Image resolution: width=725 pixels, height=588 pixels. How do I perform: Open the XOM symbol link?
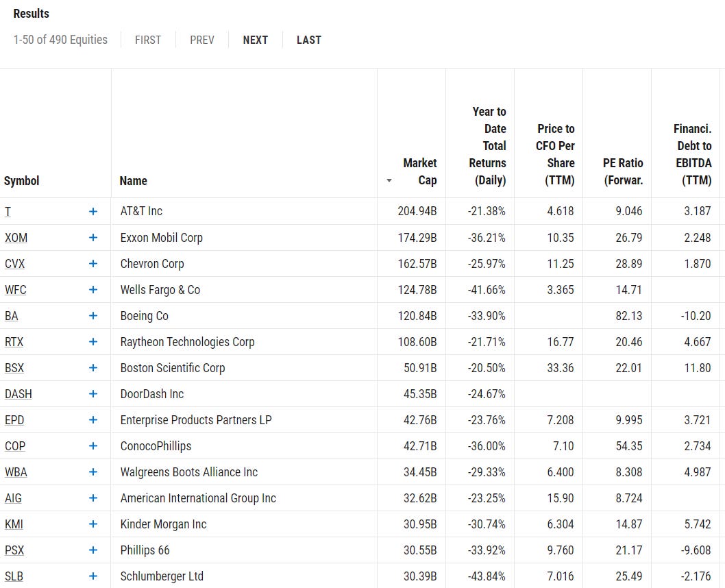coord(16,238)
